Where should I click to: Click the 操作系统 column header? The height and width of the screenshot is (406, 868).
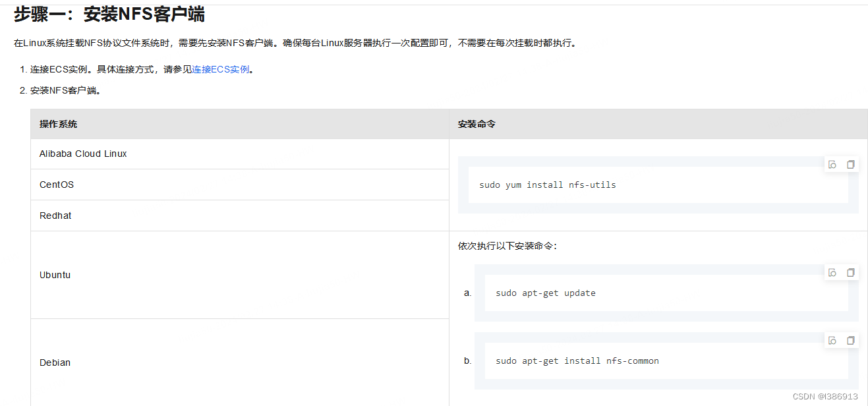pyautogui.click(x=240, y=124)
